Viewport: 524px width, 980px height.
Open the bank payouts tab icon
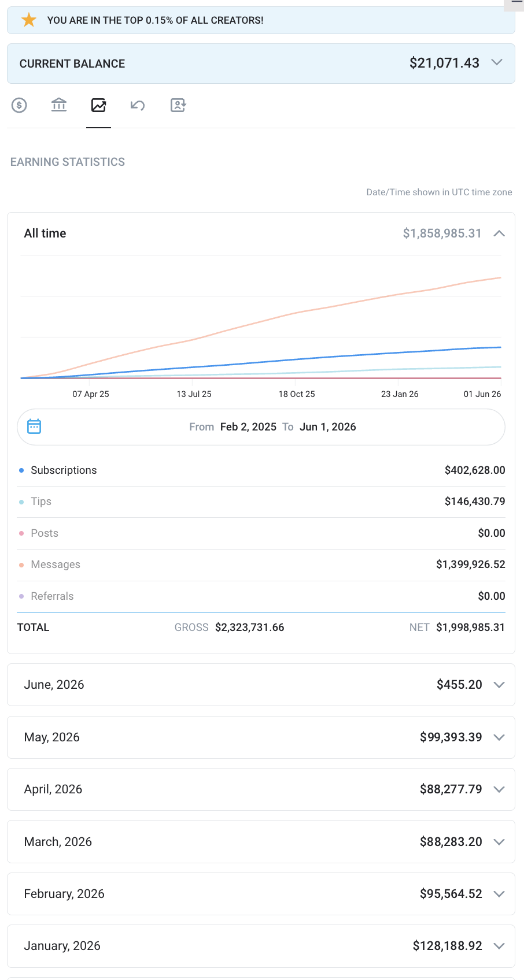click(59, 105)
